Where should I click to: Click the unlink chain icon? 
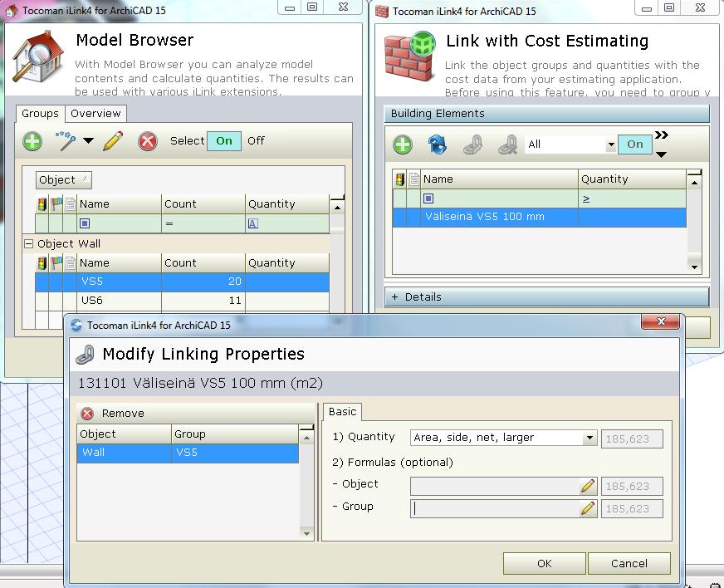(508, 145)
